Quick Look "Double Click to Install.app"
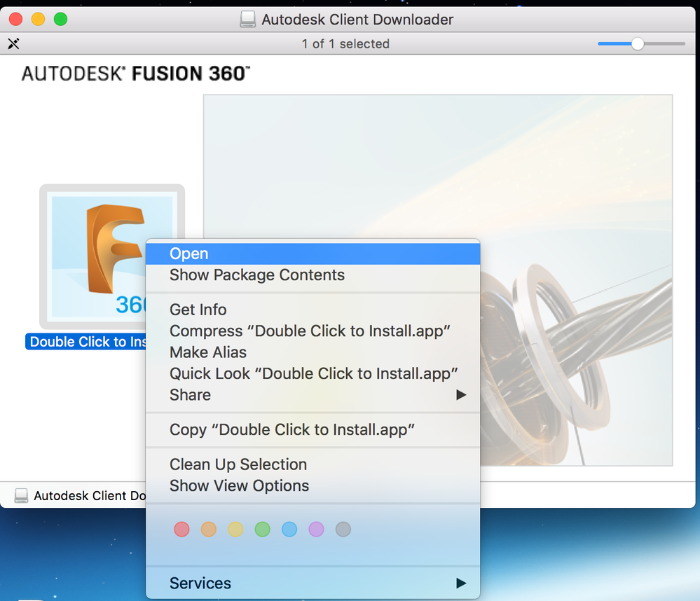The height and width of the screenshot is (601, 700). (x=313, y=373)
